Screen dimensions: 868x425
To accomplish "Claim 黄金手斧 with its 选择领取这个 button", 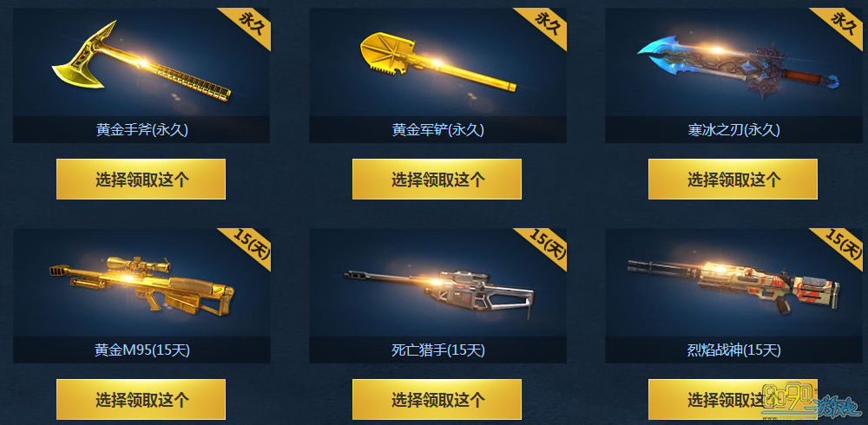I will [141, 180].
